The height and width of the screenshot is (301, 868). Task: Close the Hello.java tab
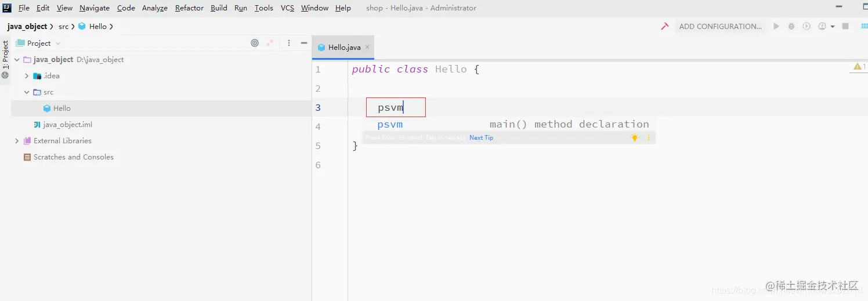click(x=367, y=48)
